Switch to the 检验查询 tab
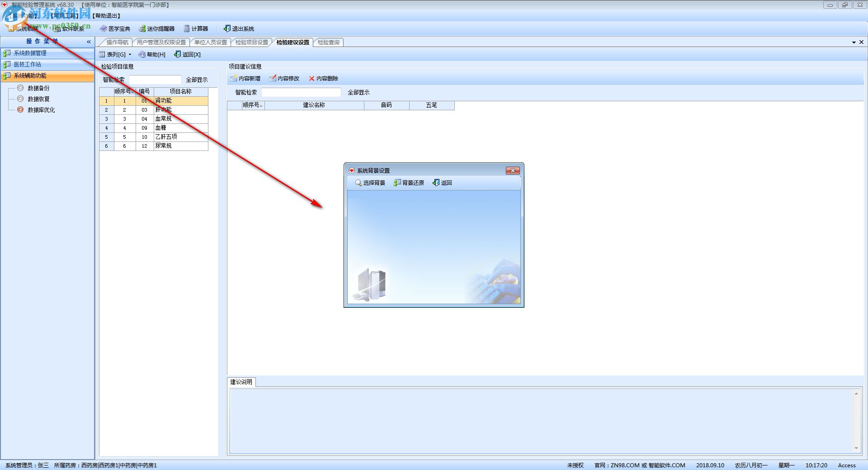Image resolution: width=868 pixels, height=470 pixels. coord(329,42)
